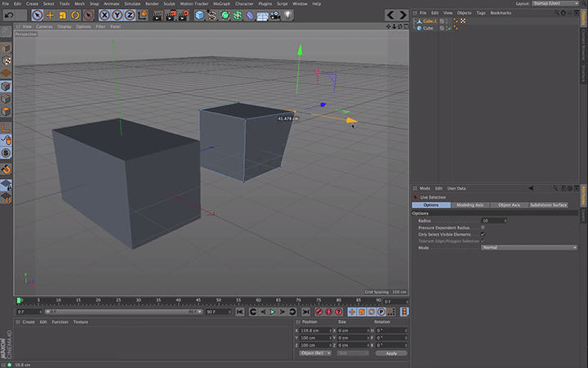Open the Layout dropdown Startup (User)

pos(555,3)
